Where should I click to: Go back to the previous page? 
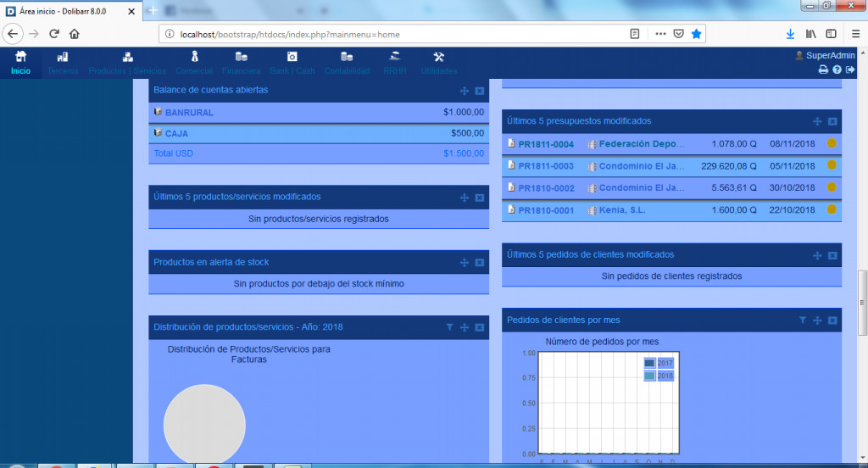click(12, 34)
